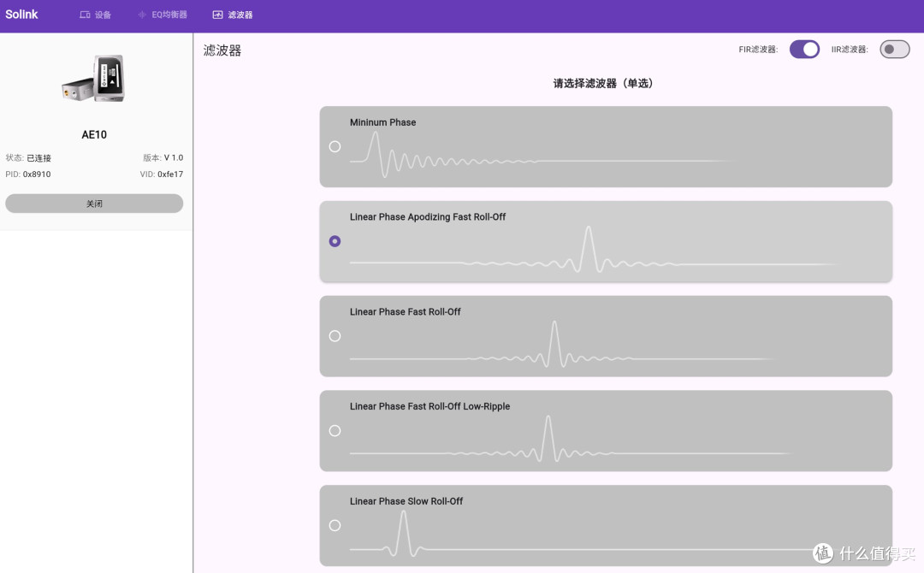Open the 设备 tab

coord(95,15)
